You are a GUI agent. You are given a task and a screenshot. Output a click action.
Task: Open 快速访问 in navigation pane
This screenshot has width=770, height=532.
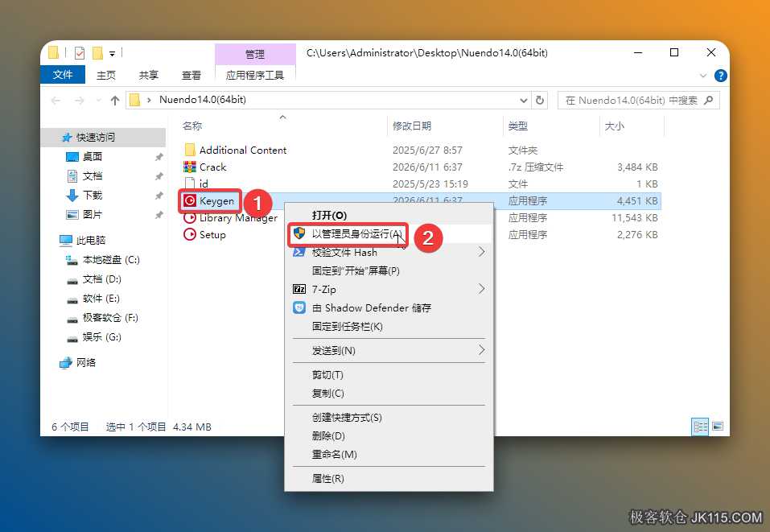(x=95, y=137)
